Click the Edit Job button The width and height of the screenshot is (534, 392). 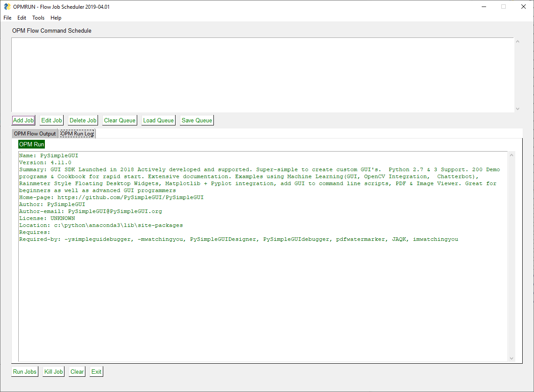(51, 120)
